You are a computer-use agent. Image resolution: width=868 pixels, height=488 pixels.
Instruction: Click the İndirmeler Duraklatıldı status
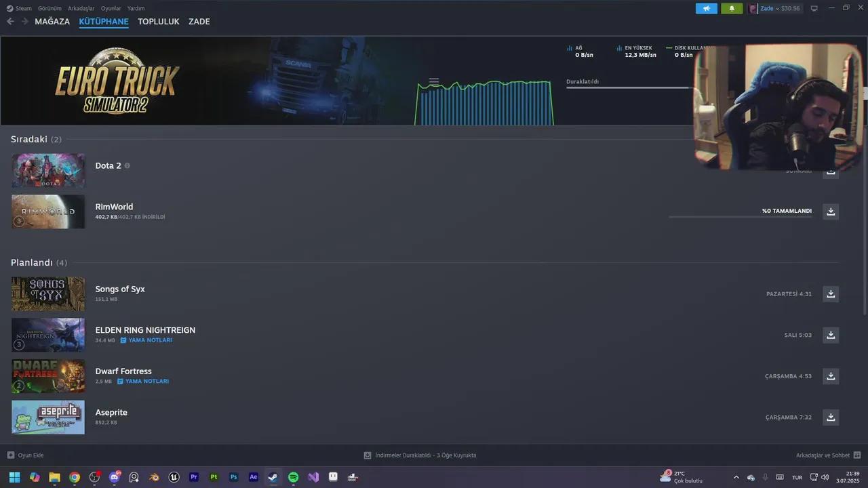tap(420, 455)
